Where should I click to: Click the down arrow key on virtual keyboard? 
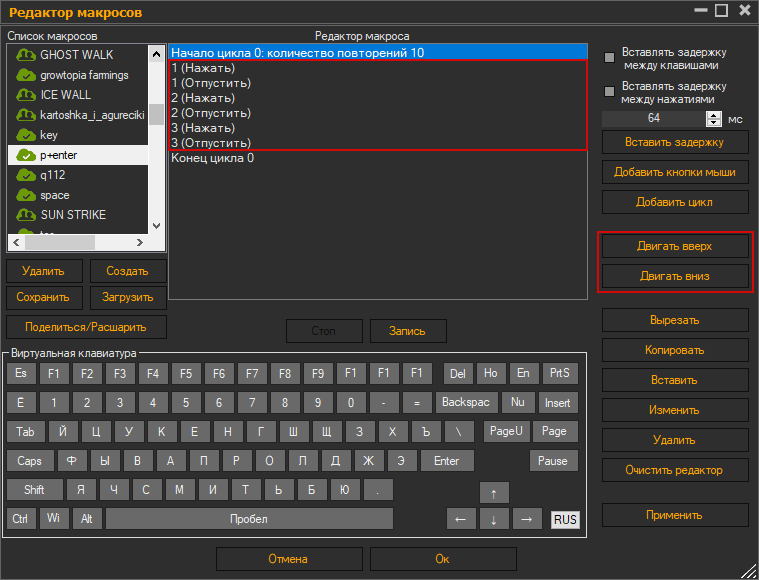(x=494, y=519)
